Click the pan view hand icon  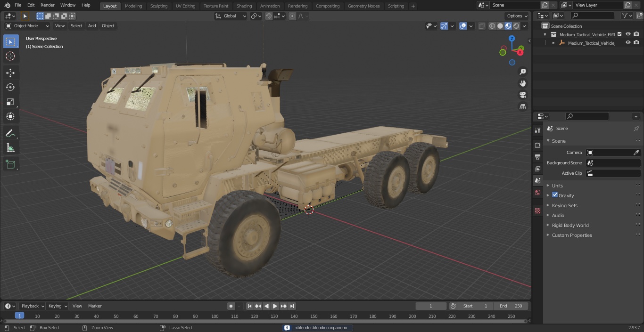[x=523, y=83]
